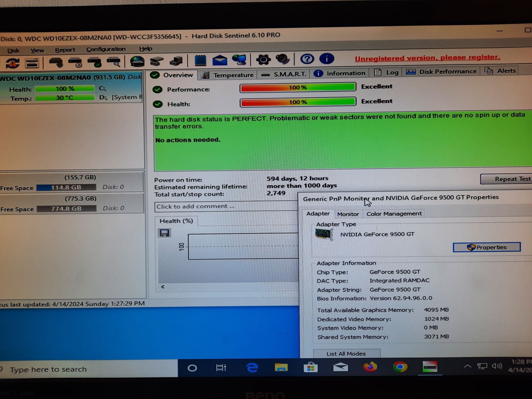Select the Health (%) graph tab
The width and height of the screenshot is (532, 399).
(x=176, y=221)
